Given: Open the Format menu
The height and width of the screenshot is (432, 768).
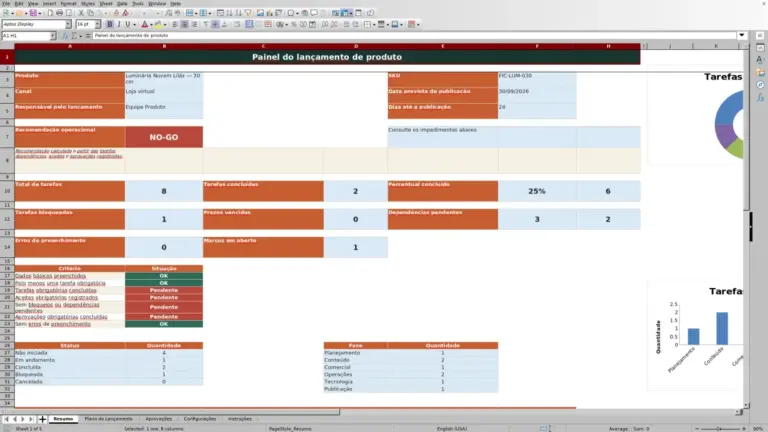Looking at the screenshot, I should [68, 3].
